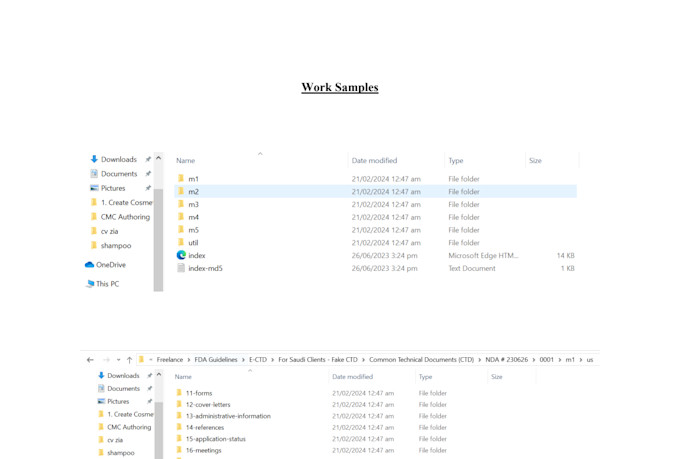Navigate to Freelance in breadcrumb path
This screenshot has height=459, width=680.
click(x=170, y=360)
